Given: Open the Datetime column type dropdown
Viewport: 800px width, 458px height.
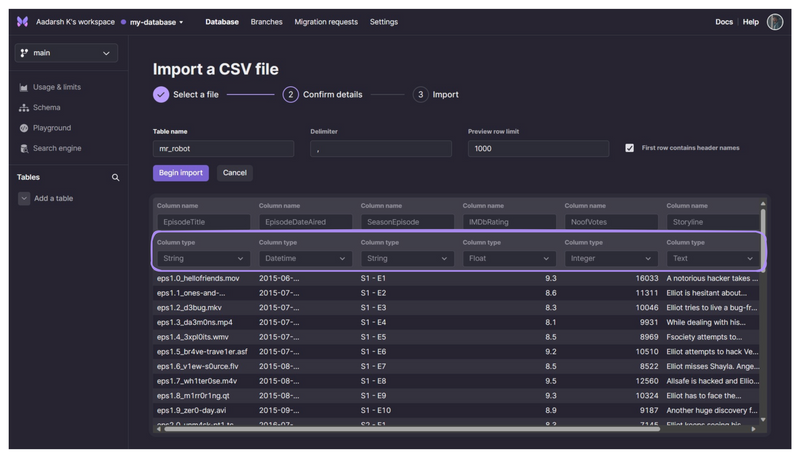Looking at the screenshot, I should click(305, 259).
